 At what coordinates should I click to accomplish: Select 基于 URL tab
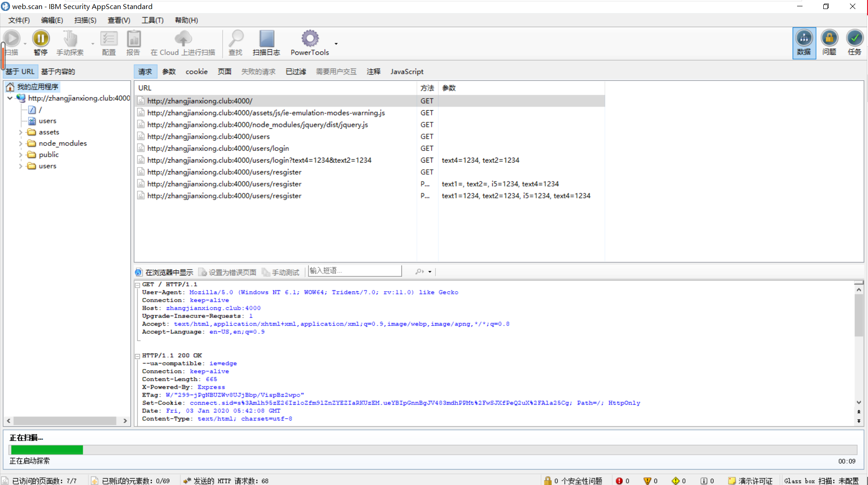20,72
